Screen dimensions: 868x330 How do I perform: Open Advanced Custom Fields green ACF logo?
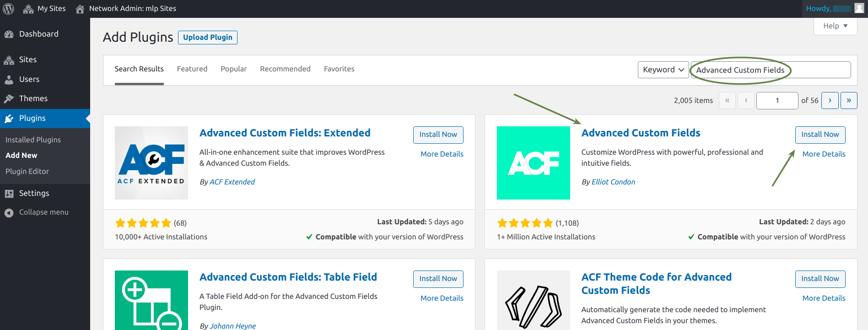[x=534, y=163]
